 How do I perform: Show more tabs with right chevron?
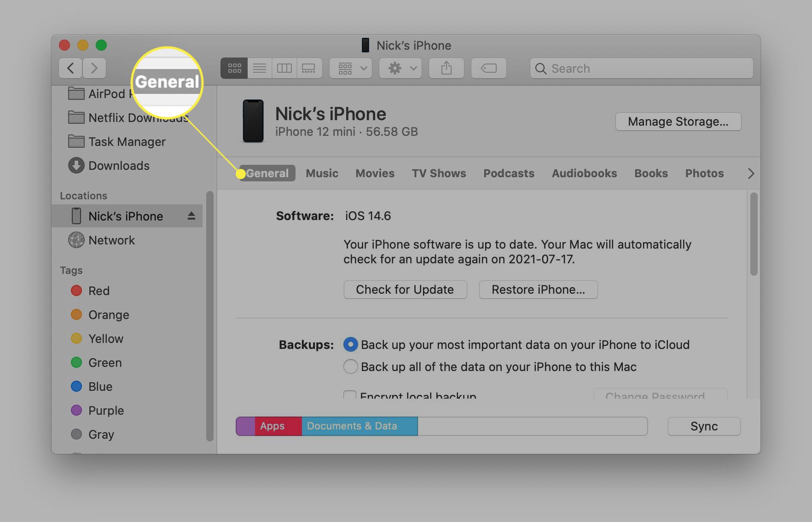point(751,174)
